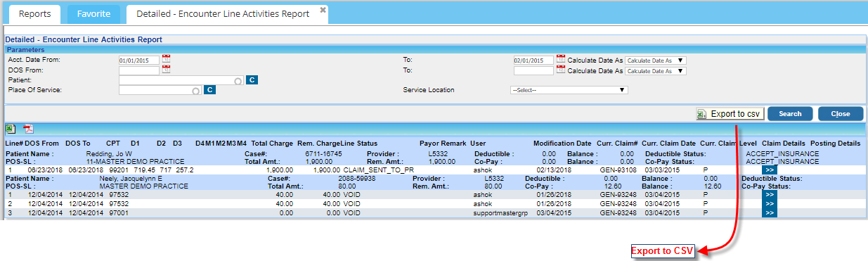
Task: Click the Line Status column header
Action: click(x=359, y=143)
